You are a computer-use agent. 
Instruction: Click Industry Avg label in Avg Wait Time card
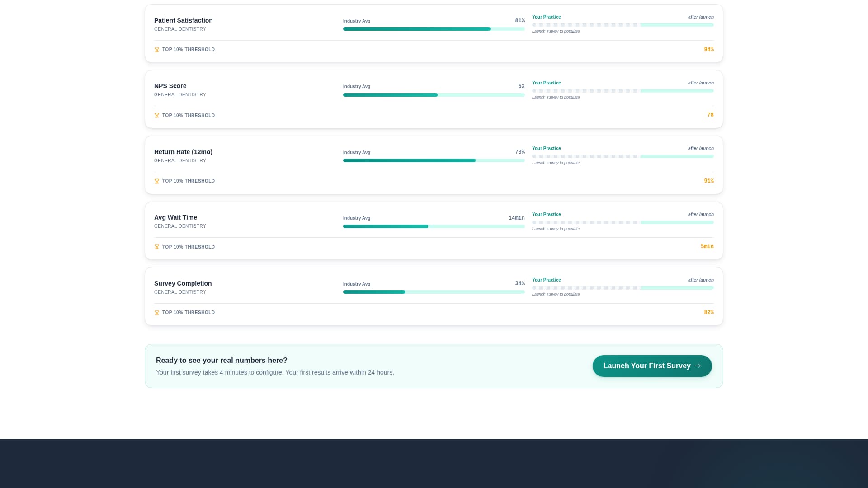pyautogui.click(x=357, y=218)
